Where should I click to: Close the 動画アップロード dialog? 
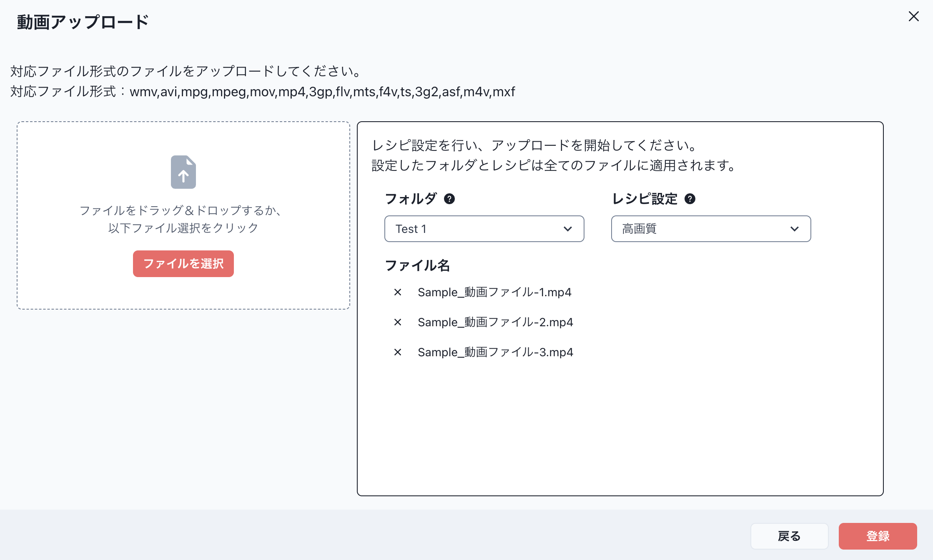tap(913, 16)
